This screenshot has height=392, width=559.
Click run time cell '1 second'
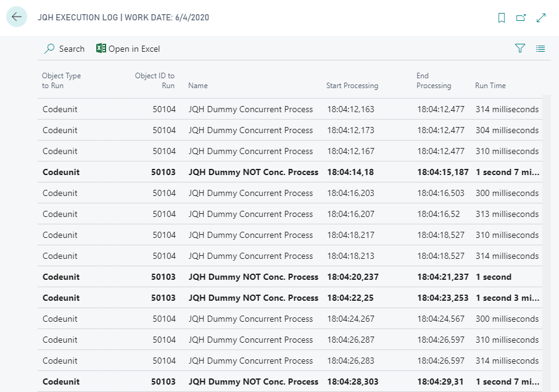click(x=494, y=277)
